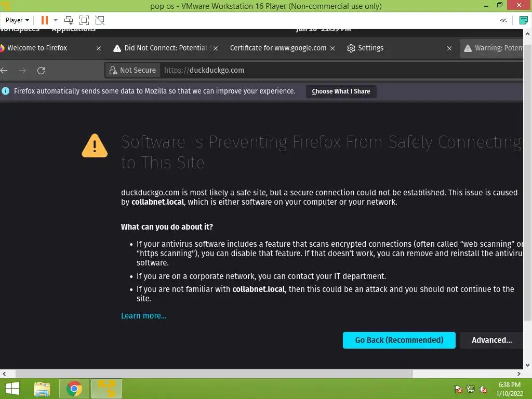Open Certificate for www.google.com tab
The image size is (532, 399).
pyautogui.click(x=278, y=48)
